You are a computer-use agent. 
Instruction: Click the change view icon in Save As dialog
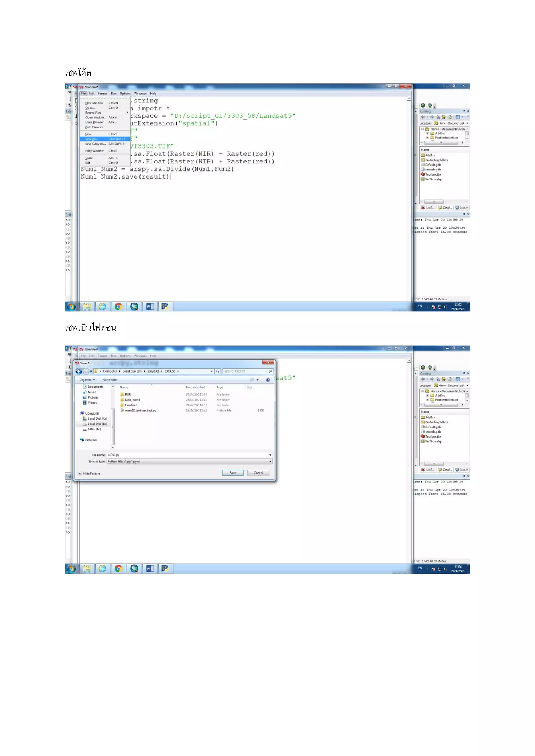252,380
